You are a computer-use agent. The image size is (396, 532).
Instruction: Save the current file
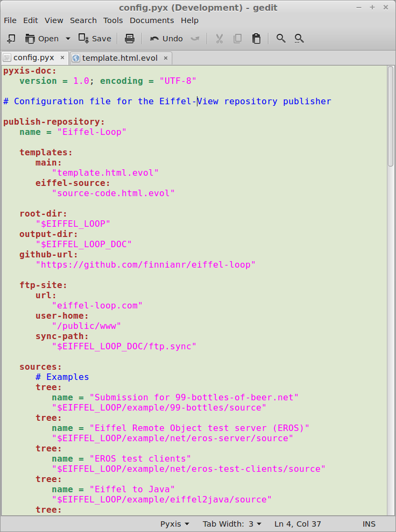click(95, 39)
